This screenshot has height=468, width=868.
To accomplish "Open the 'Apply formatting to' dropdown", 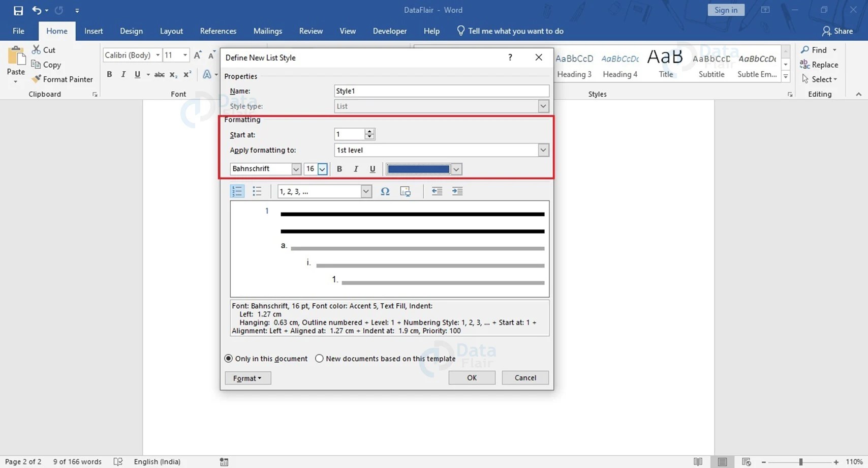I will (x=543, y=150).
